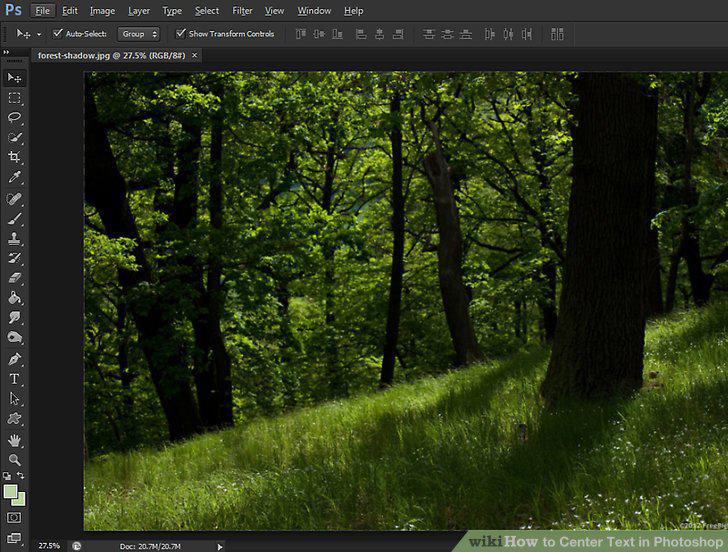The image size is (728, 552).
Task: Select the Clone Stamp tool
Action: [x=14, y=239]
